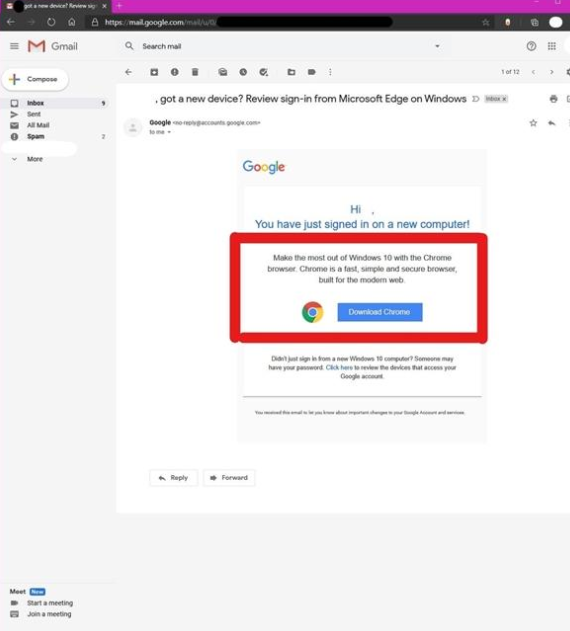Click the Gmail logo
570x631 pixels.
coord(52,46)
